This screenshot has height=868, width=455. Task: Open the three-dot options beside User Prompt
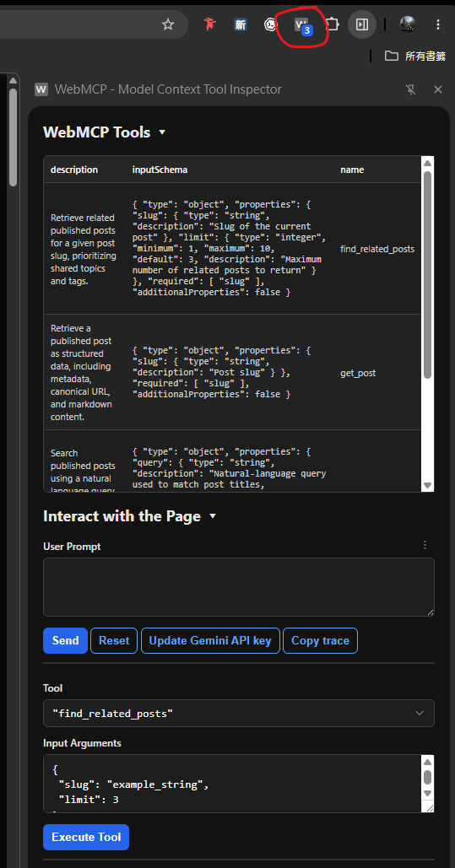[x=425, y=545]
